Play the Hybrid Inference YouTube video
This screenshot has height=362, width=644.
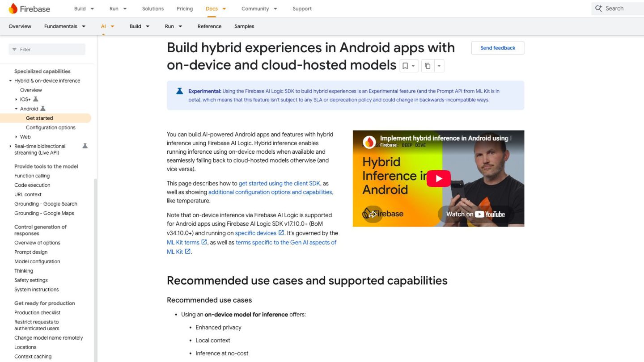pos(438,179)
